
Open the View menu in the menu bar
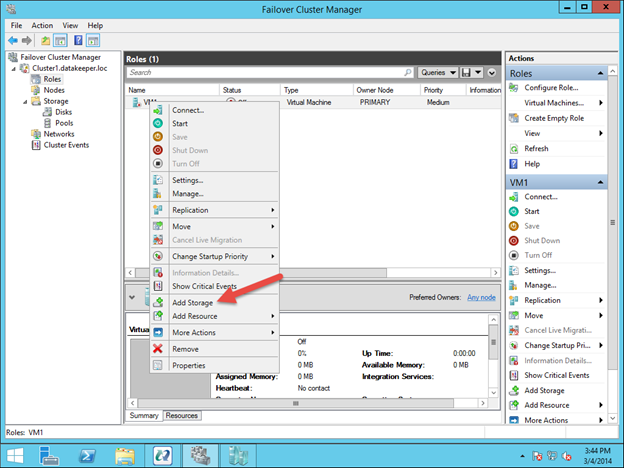tap(70, 25)
